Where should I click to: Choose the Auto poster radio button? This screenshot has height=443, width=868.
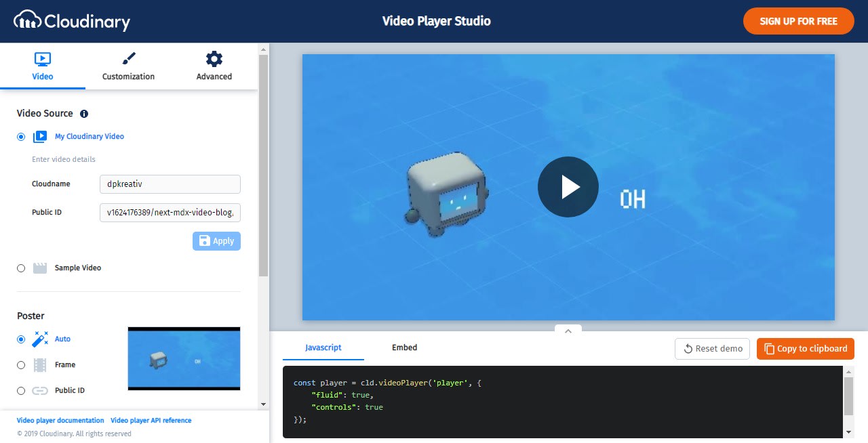pos(21,339)
